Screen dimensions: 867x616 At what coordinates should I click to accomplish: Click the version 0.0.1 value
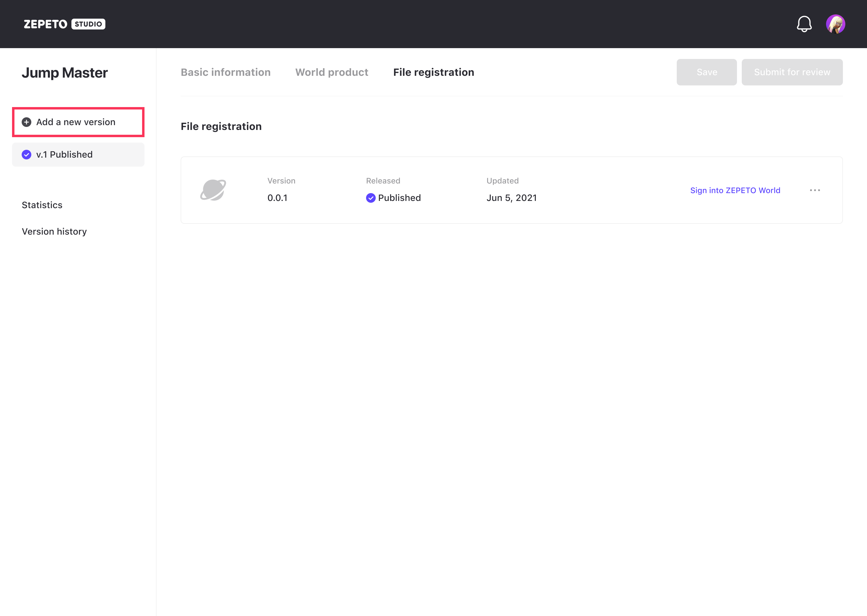point(277,198)
